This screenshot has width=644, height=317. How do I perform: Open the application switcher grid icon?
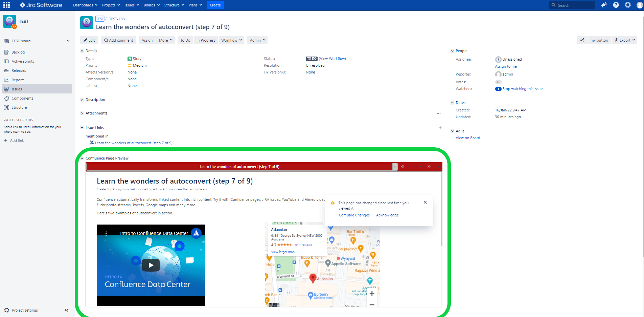6,5
